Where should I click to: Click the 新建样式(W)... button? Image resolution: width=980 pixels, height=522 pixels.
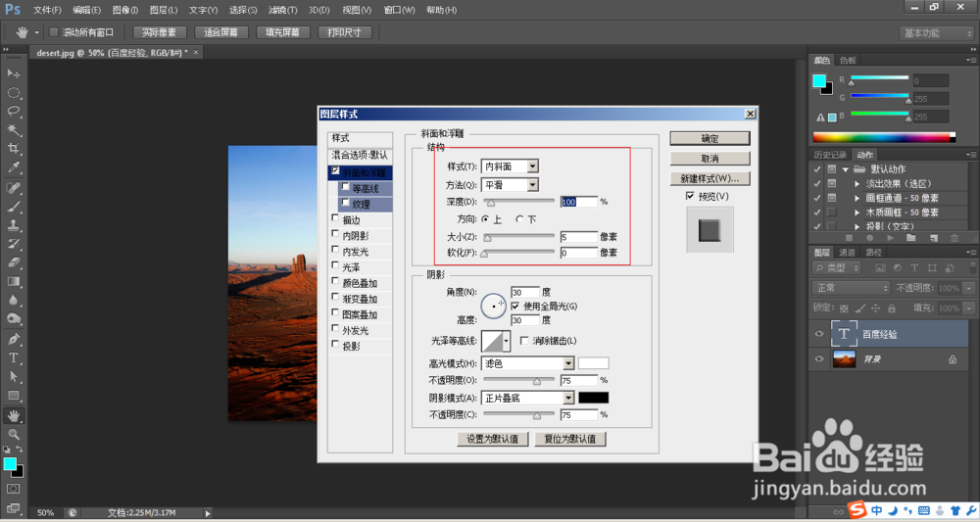tap(710, 178)
